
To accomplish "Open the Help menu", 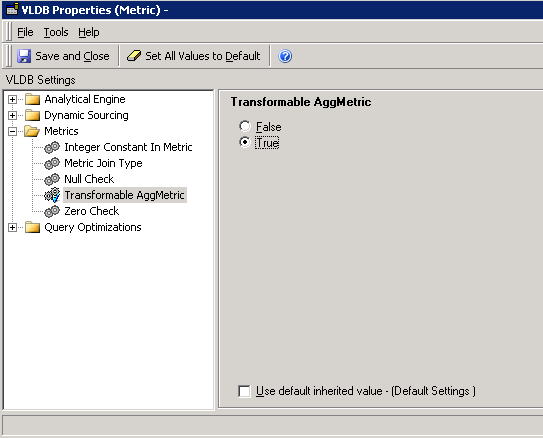I will point(89,32).
